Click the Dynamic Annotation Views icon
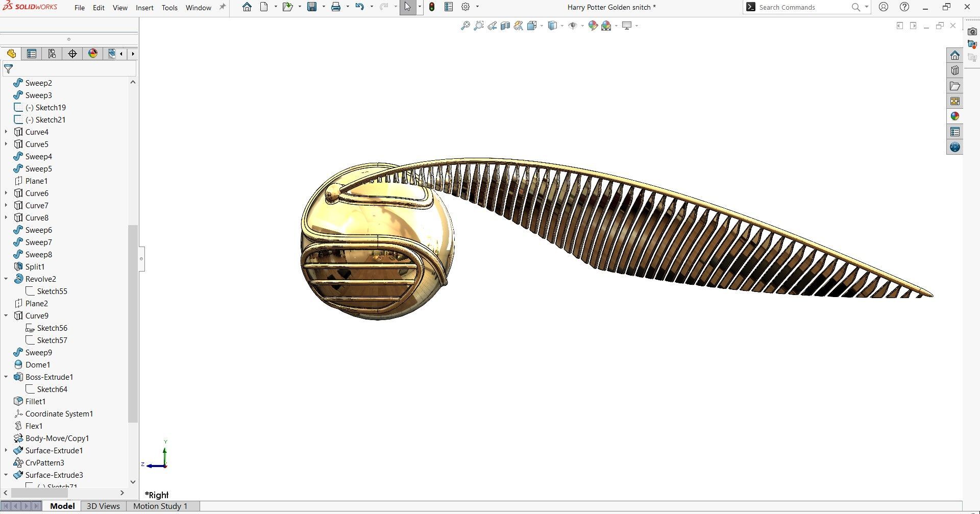The image size is (980, 514). [x=519, y=26]
